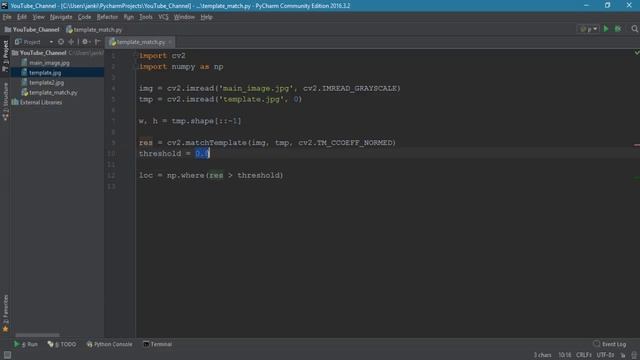Click 'main_image.jpg' string in code
640x360 pixels.
click(x=256, y=88)
